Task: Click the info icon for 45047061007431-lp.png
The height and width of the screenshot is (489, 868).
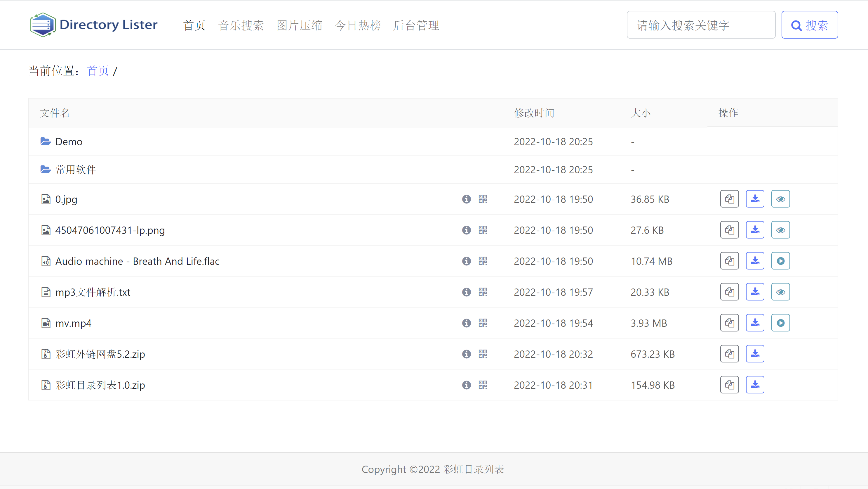Action: click(466, 230)
